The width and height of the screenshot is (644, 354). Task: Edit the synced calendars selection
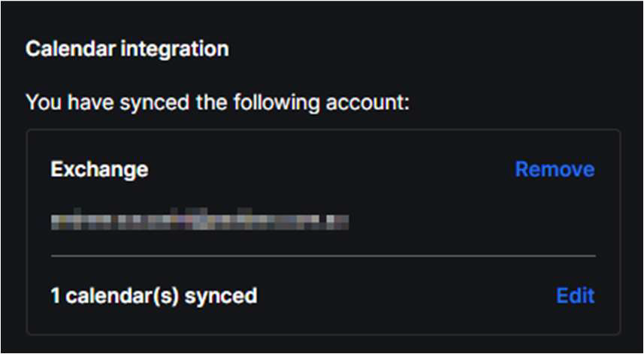[575, 296]
